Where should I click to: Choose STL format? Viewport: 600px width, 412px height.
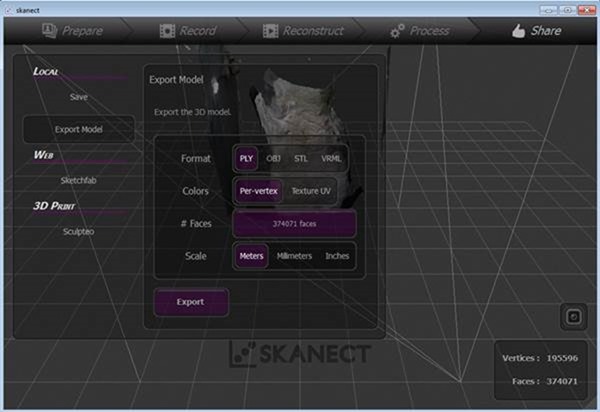tap(301, 158)
